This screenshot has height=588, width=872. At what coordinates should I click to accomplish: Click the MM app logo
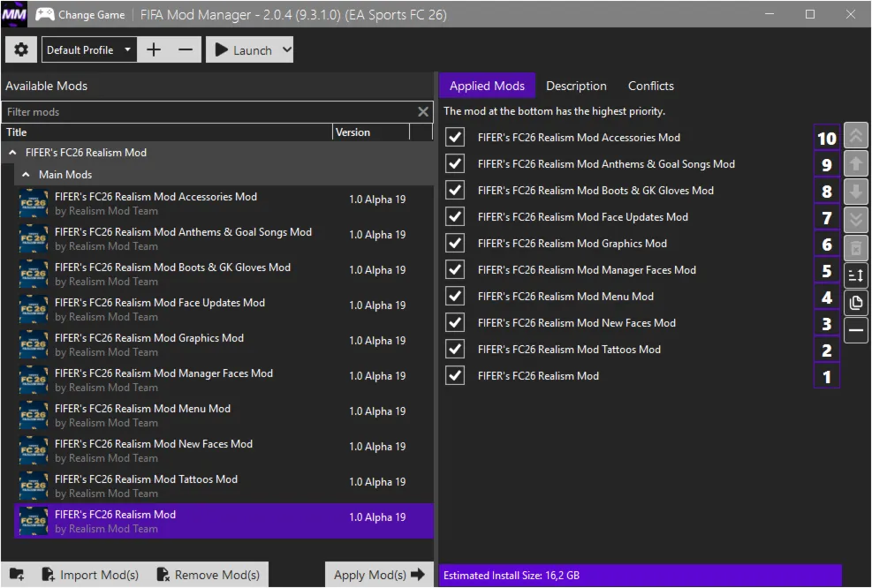[x=14, y=14]
